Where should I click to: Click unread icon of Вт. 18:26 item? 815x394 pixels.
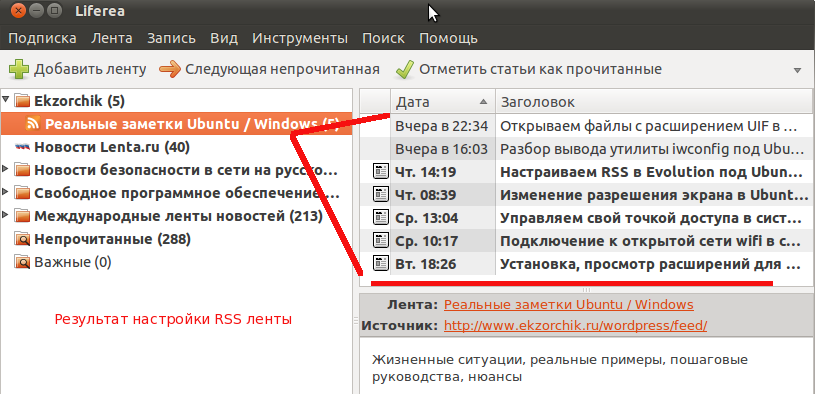(381, 263)
